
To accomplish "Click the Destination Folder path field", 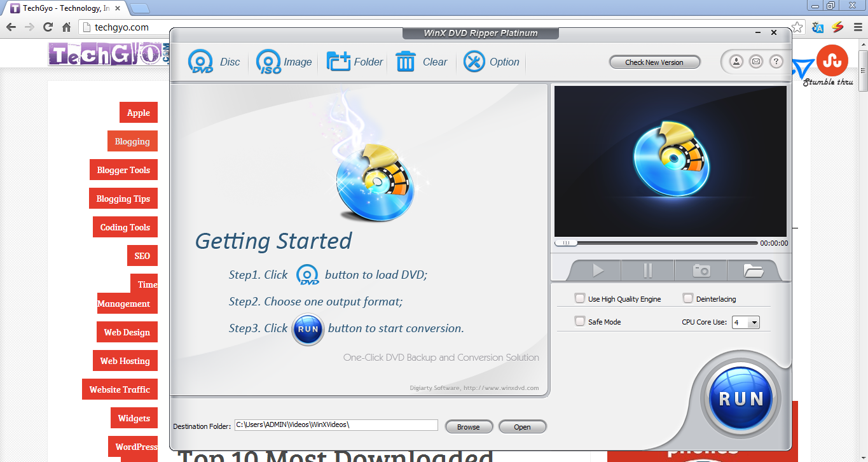I will pos(336,425).
